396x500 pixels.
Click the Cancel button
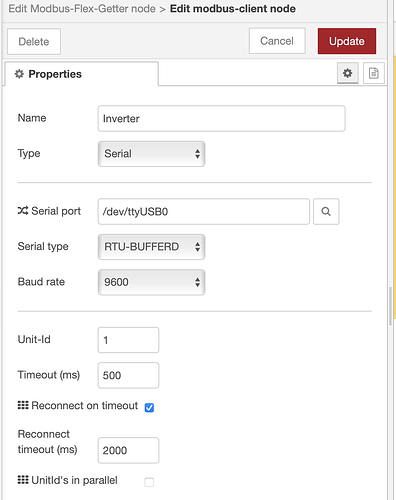[277, 41]
